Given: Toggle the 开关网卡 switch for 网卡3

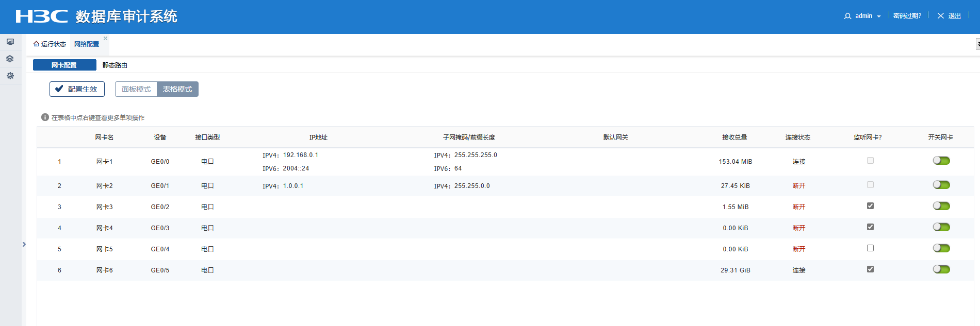Looking at the screenshot, I should (x=941, y=206).
